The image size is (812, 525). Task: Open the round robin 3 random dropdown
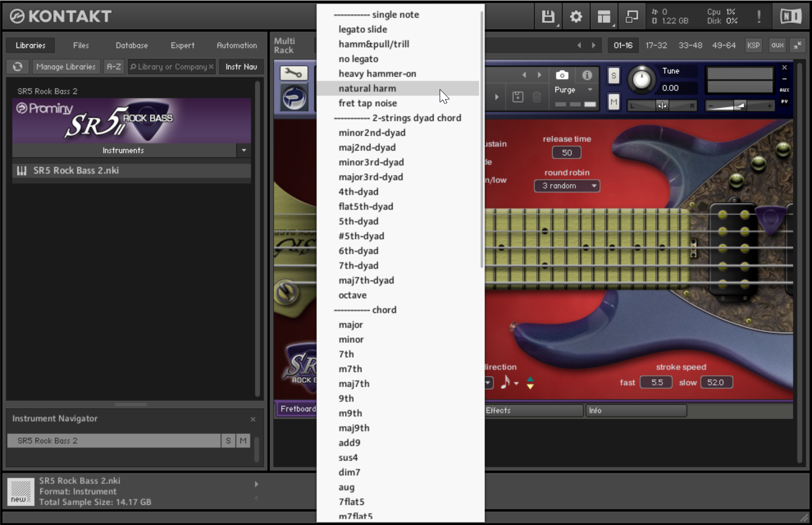567,186
